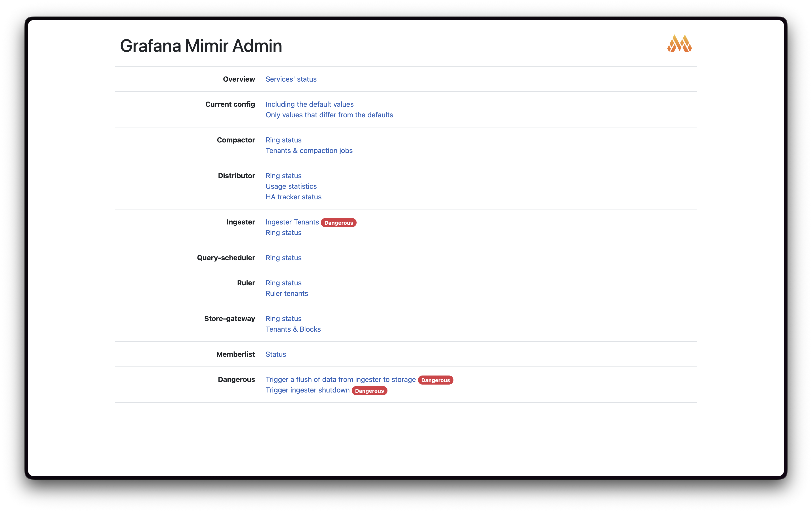Screen dimensions: 812x512
Task: View Store-gateway Tenants & Blocks
Action: (293, 329)
